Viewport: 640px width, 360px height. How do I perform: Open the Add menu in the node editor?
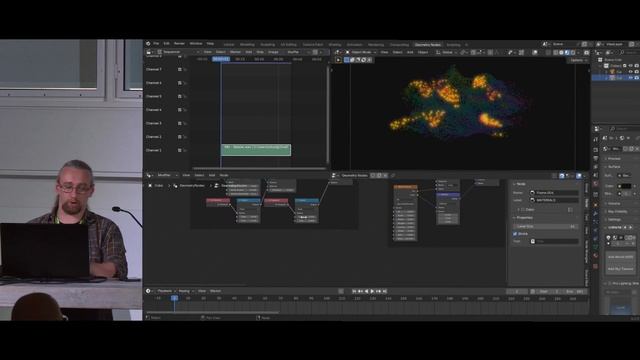(212, 175)
